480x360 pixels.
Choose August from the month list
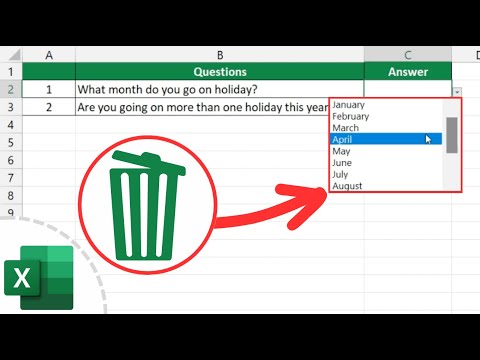(387, 186)
